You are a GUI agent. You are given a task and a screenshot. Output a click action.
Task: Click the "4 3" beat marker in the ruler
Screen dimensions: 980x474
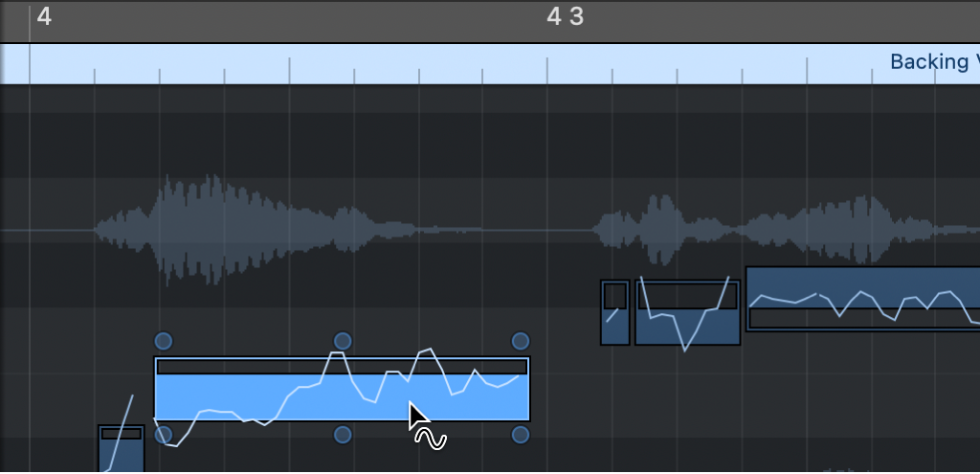point(565,16)
